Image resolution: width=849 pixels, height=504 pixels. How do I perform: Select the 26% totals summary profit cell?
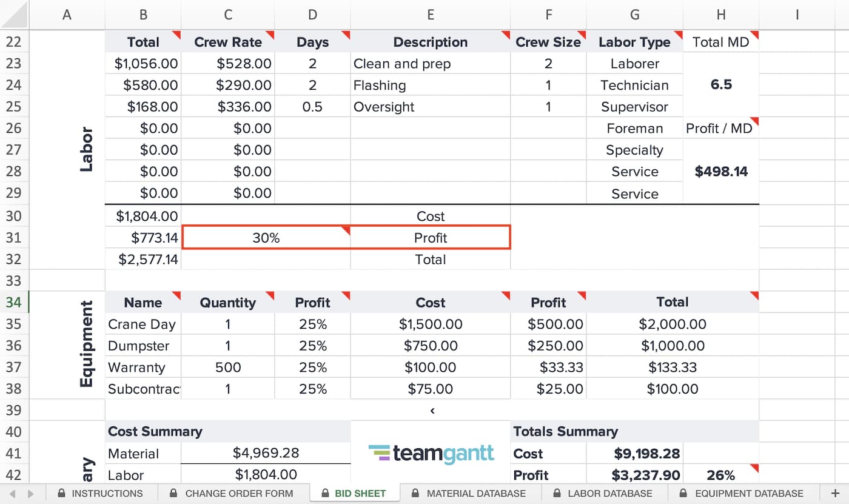720,475
